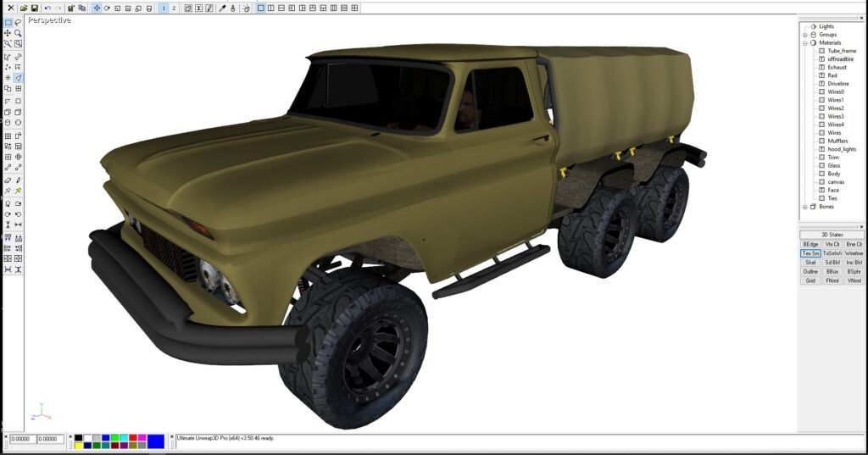The image size is (868, 455).
Task: Toggle the Grid display state
Action: point(810,280)
